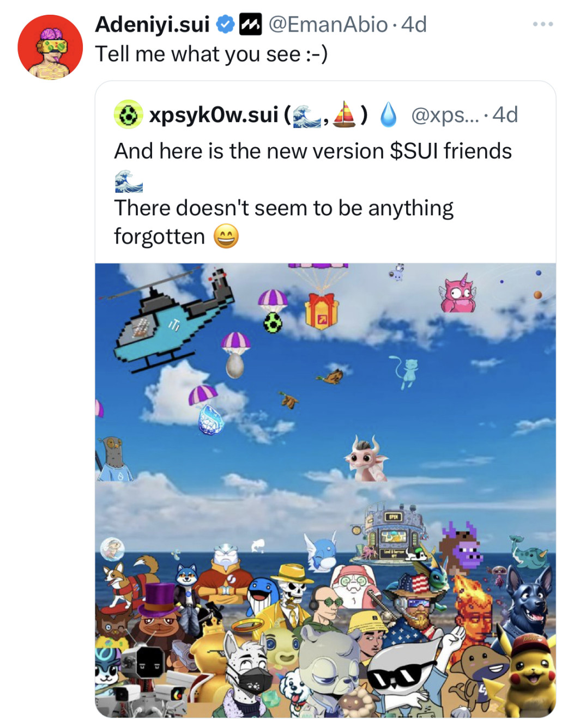574x728 pixels.
Task: Click the grinning emoji after "forgotten"
Action: click(x=226, y=236)
